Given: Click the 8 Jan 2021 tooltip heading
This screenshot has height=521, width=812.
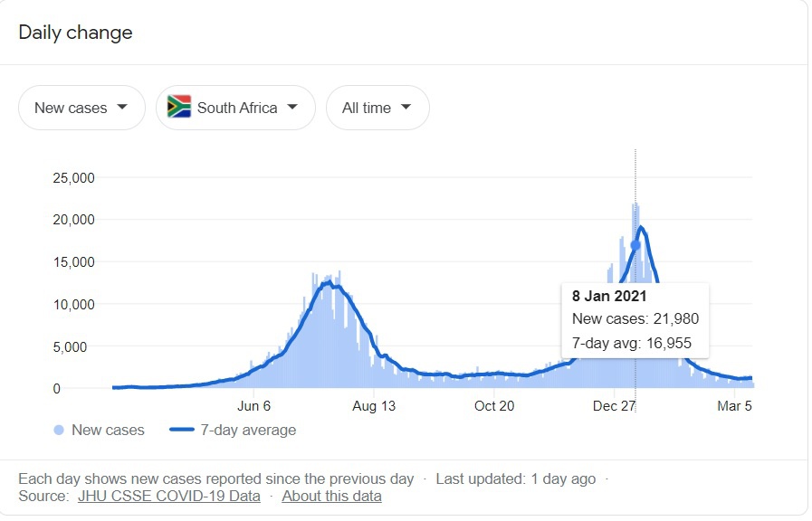Looking at the screenshot, I should coord(609,296).
